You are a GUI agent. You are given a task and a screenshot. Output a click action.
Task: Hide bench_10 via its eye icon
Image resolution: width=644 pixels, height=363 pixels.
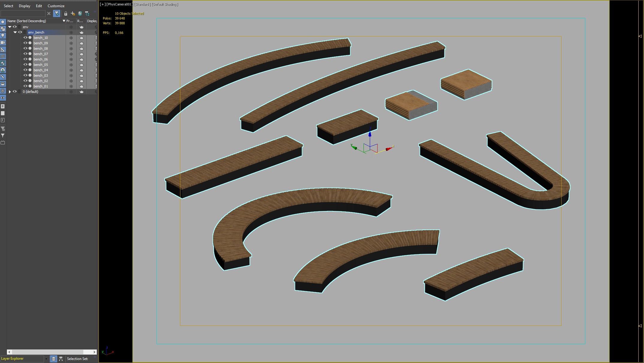[25, 38]
